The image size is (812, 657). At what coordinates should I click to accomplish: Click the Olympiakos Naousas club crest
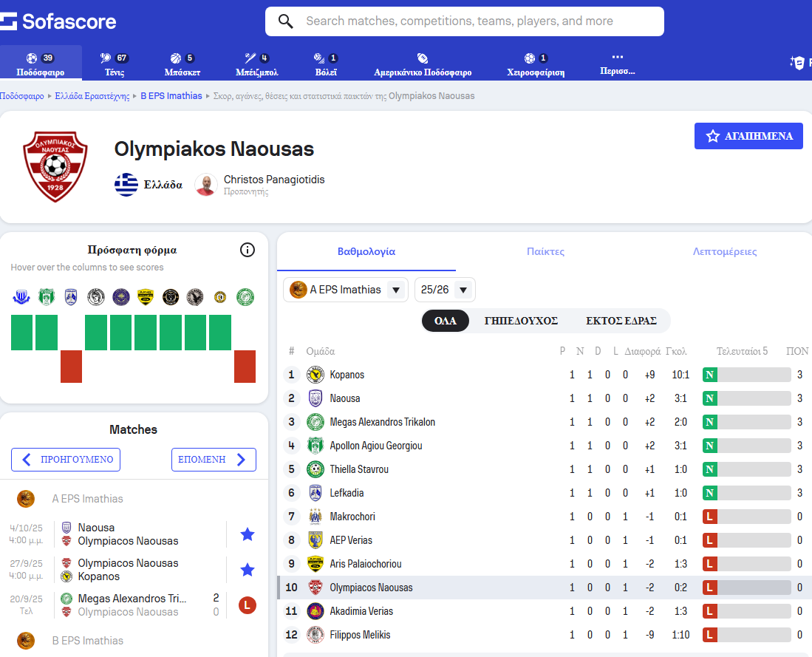[x=55, y=166]
